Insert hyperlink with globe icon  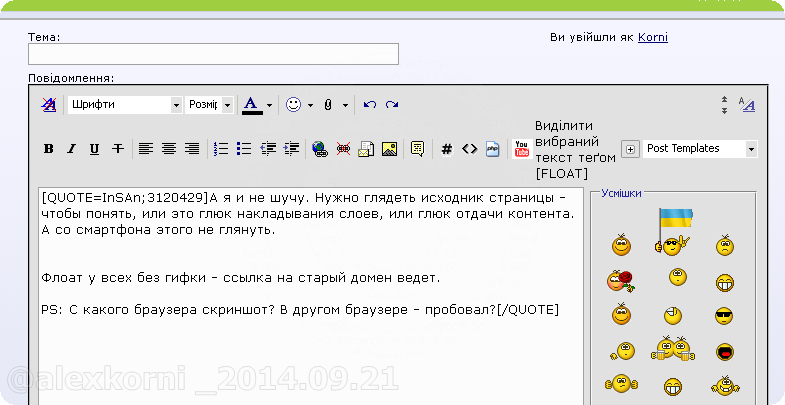click(x=319, y=149)
